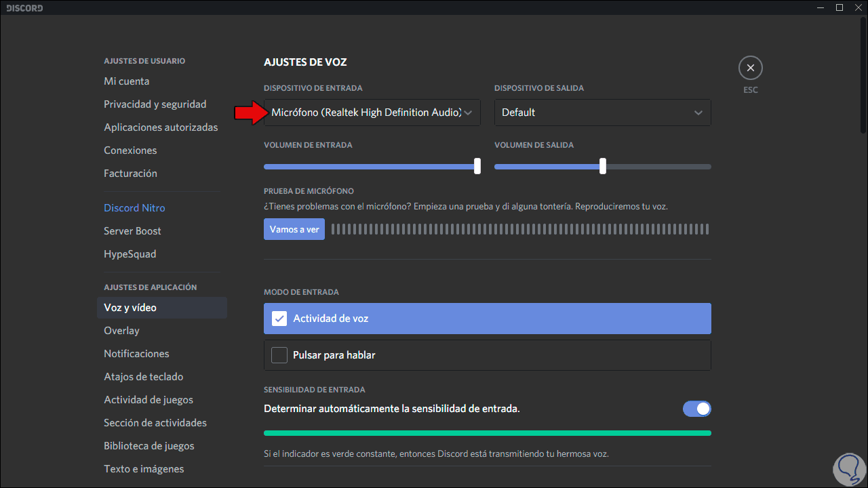Open Mi cuenta settings

127,81
